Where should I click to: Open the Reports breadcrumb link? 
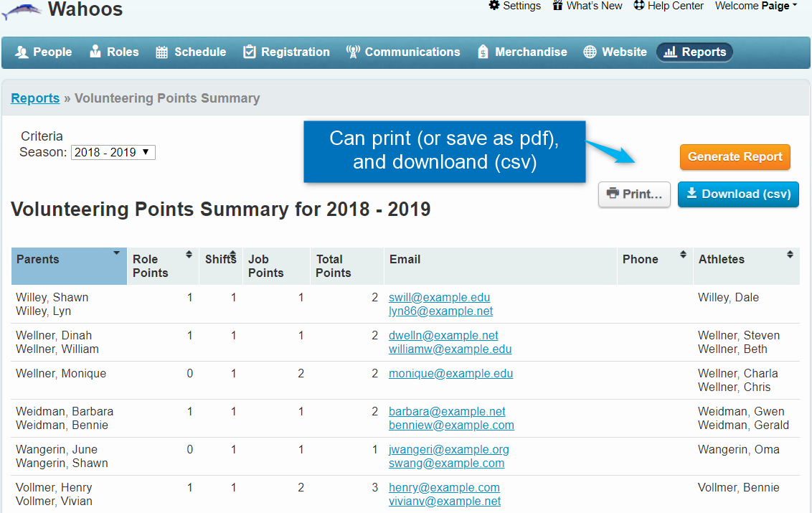point(35,98)
